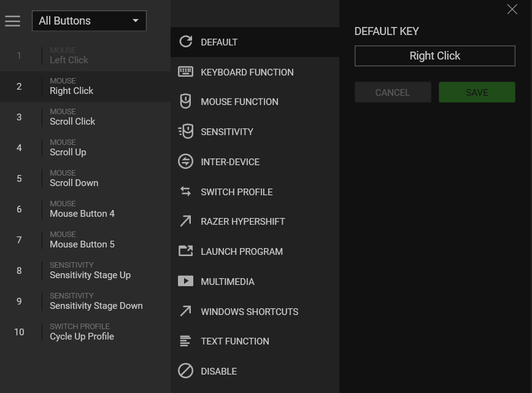This screenshot has width=532, height=393.
Task: Expand the All Buttons dropdown
Action: pos(89,21)
